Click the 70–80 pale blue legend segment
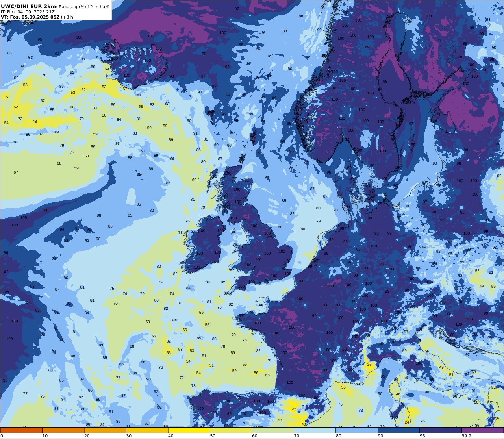504x439 pixels. [315, 430]
